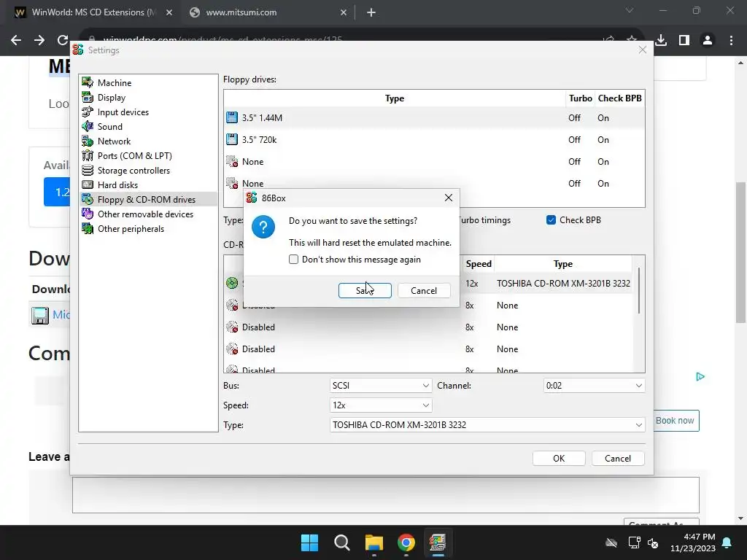The height and width of the screenshot is (560, 747).
Task: Open the CD-ROM Type TOSHIBA dropdown
Action: (487, 425)
